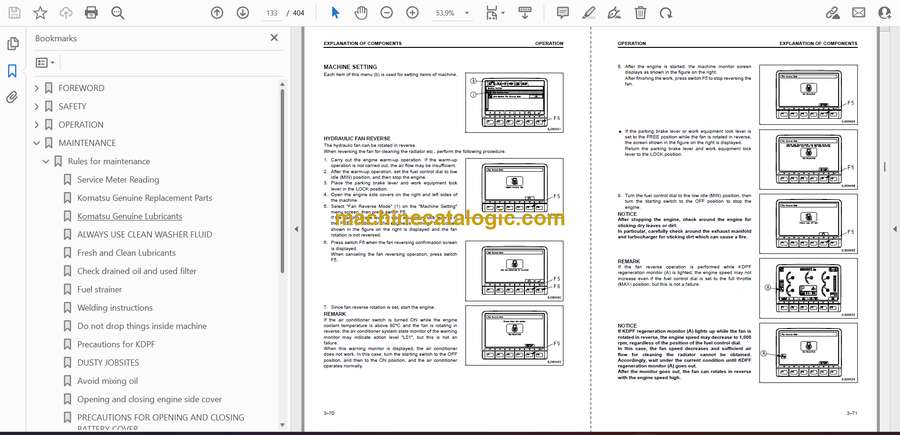Click the upload to cloud icon
The height and width of the screenshot is (435, 900).
(66, 13)
